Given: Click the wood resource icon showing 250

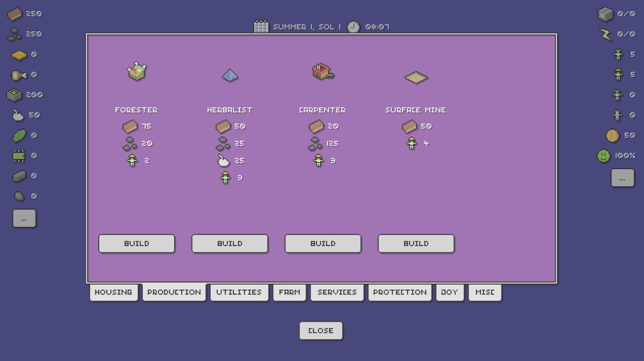Looking at the screenshot, I should point(15,14).
